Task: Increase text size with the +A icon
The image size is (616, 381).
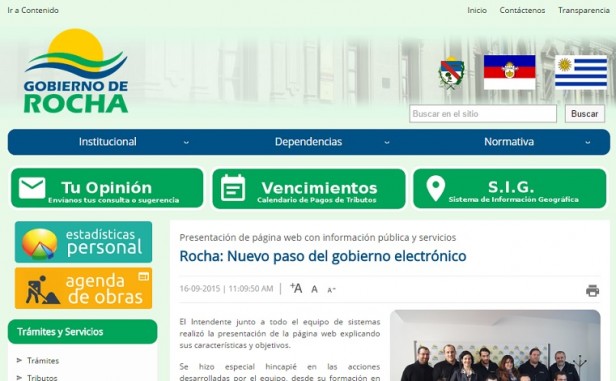Action: tap(296, 288)
